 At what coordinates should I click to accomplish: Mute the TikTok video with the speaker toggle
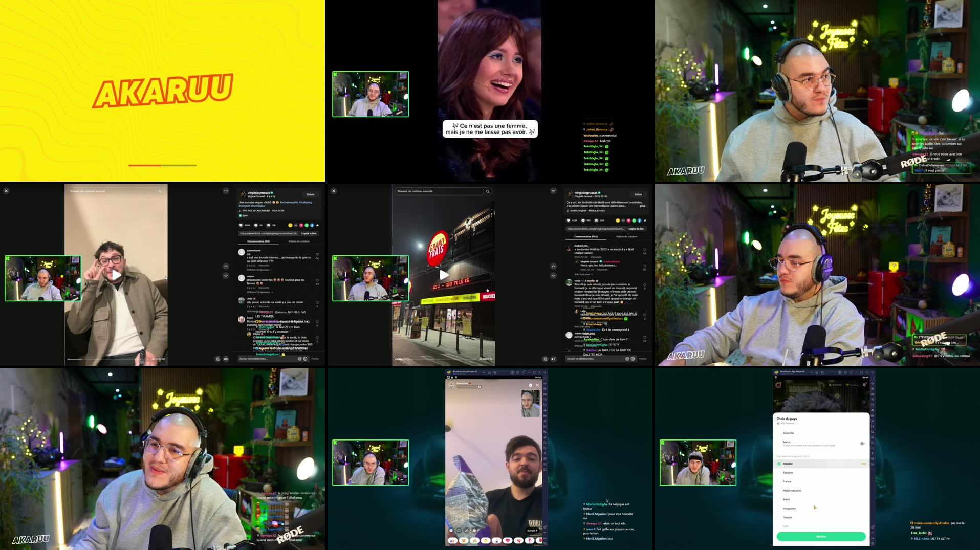tap(226, 359)
